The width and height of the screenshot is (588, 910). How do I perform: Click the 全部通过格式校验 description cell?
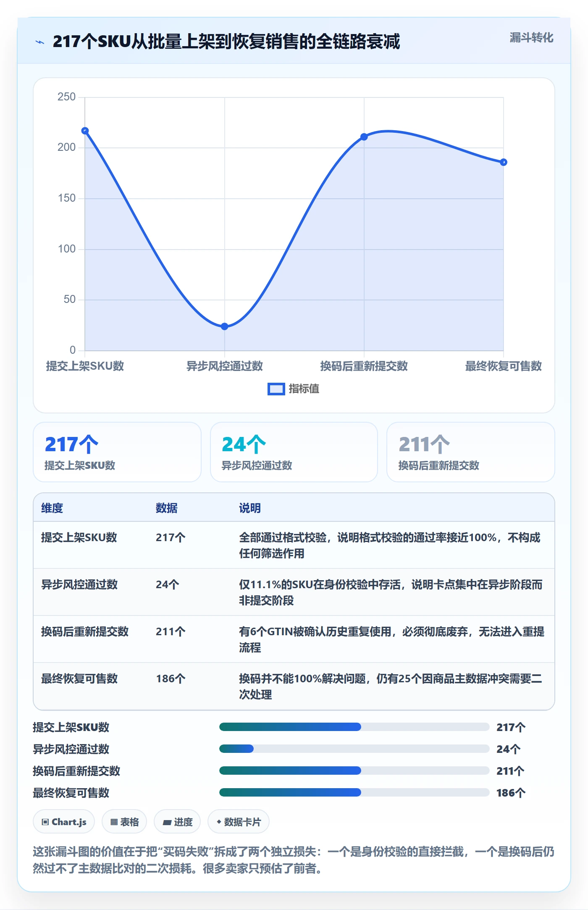click(x=390, y=545)
